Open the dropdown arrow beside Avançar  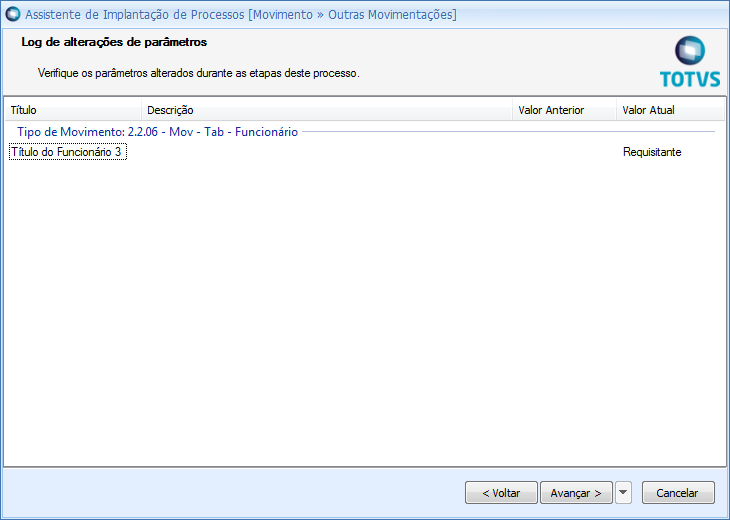pyautogui.click(x=623, y=493)
